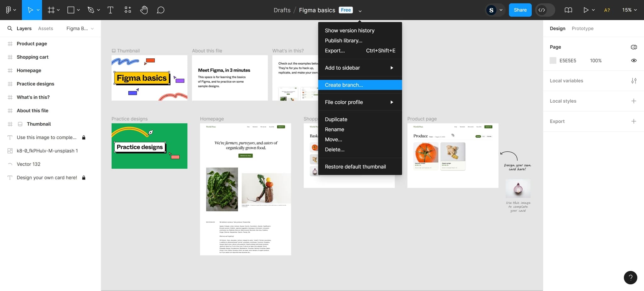Search layers with magnifier icon

pyautogui.click(x=10, y=28)
